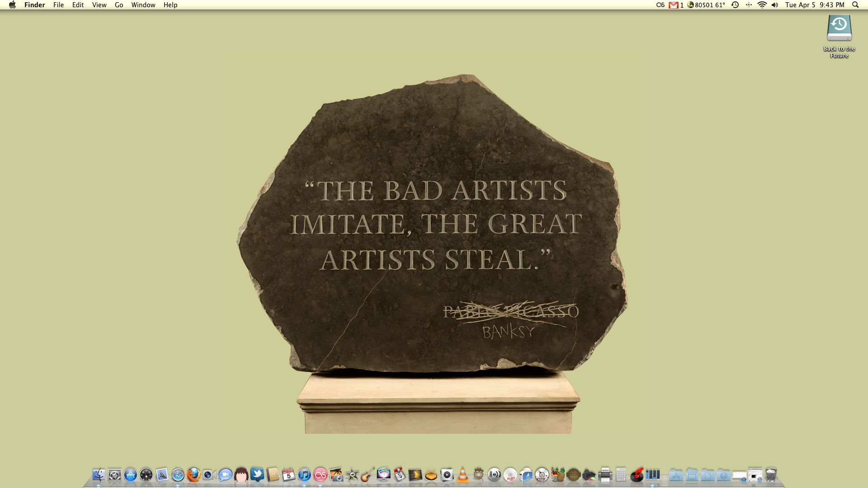
Task: Open iMovie star icon in Dock
Action: tap(352, 475)
